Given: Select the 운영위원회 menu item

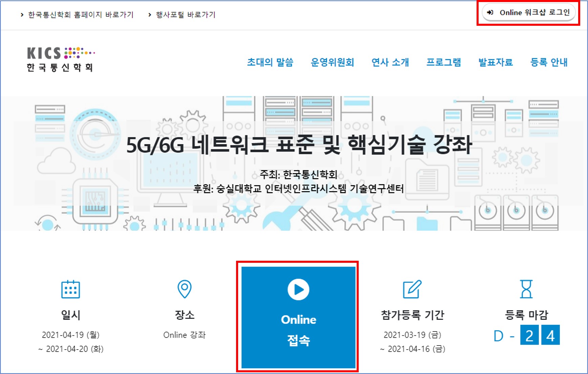Looking at the screenshot, I should coord(332,62).
